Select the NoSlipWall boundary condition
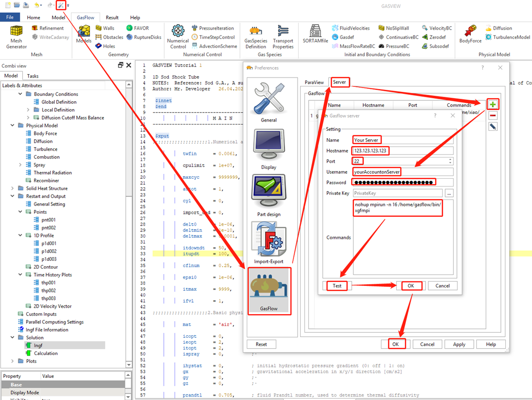532x400 pixels. (x=394, y=28)
